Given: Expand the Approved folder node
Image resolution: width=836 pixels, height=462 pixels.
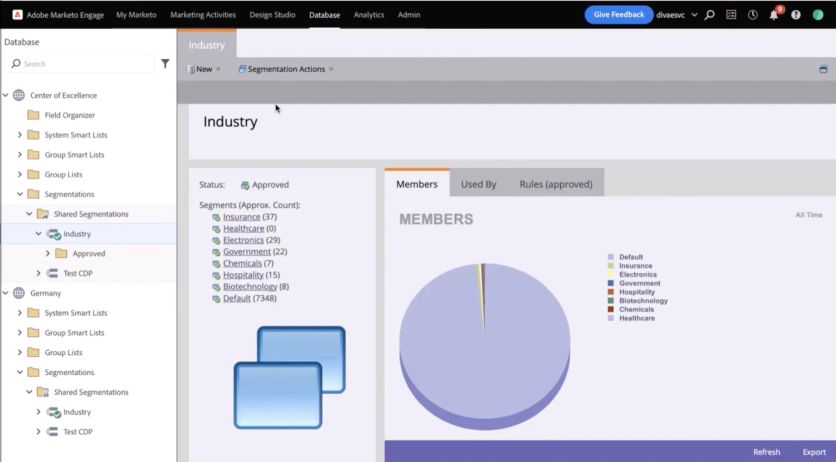Looking at the screenshot, I should tap(47, 254).
